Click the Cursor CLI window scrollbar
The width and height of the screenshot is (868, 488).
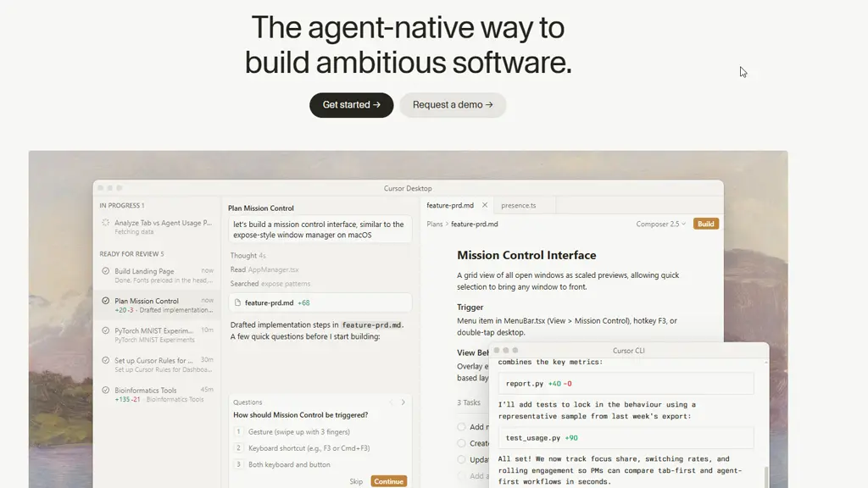pyautogui.click(x=766, y=477)
